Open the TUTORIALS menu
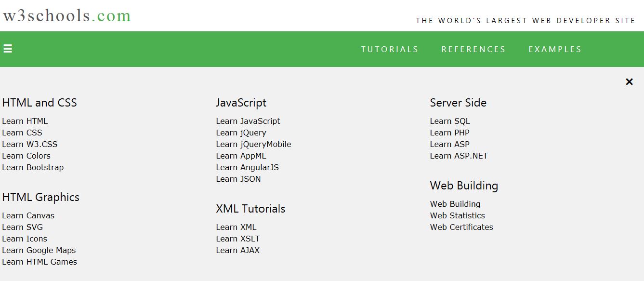 click(x=390, y=49)
